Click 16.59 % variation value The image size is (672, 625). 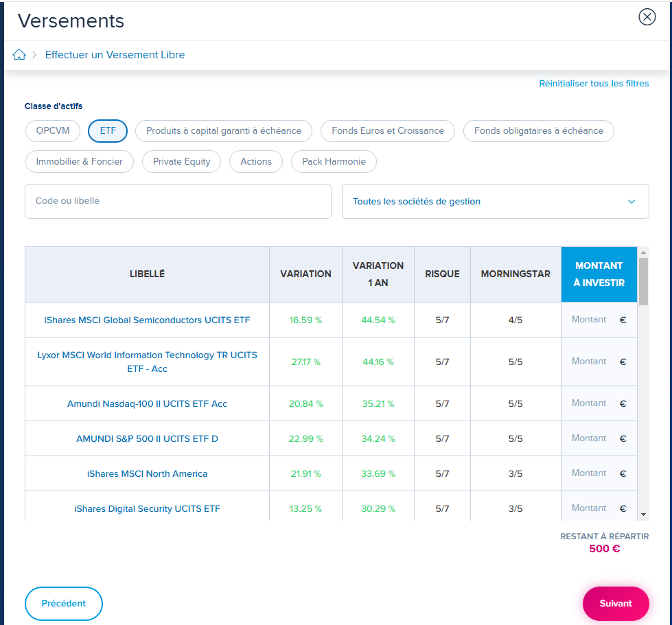pyautogui.click(x=305, y=320)
